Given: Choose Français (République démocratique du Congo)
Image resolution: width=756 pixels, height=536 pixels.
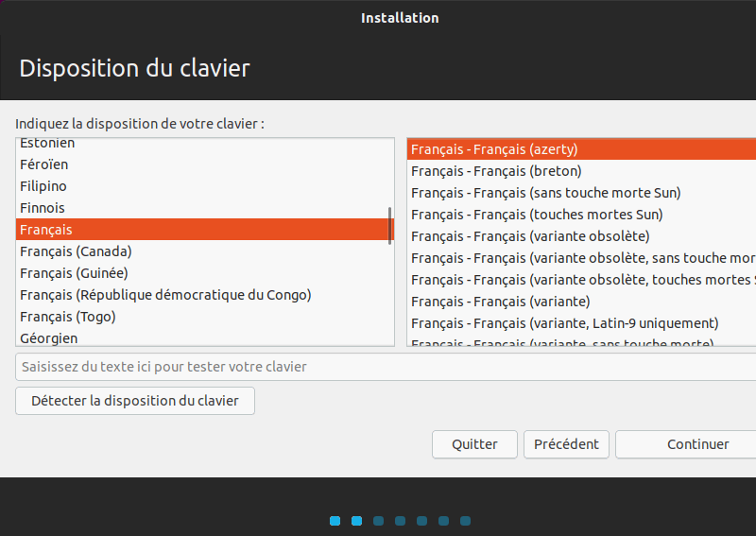Looking at the screenshot, I should pos(165,295).
